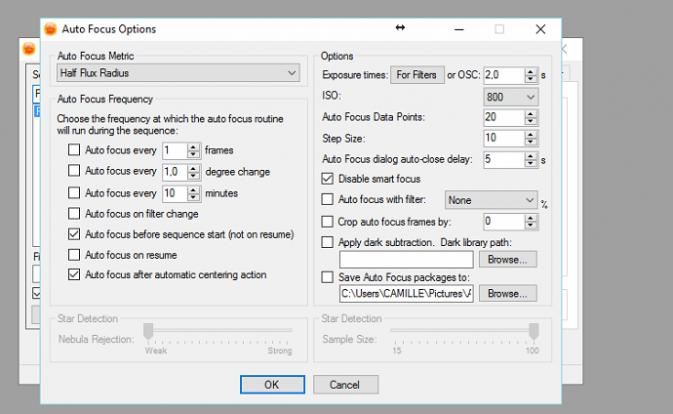This screenshot has height=414, width=673.
Task: Click the minutes interval value field
Action: [x=175, y=193]
